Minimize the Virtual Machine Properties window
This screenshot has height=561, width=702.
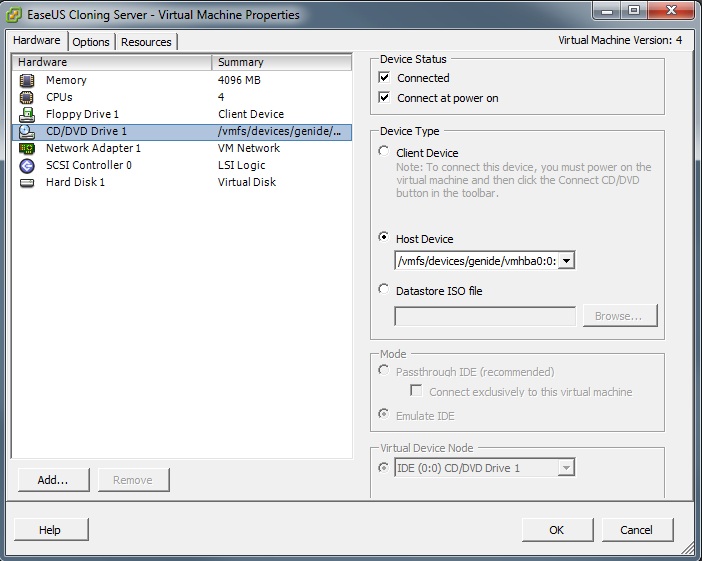point(607,10)
